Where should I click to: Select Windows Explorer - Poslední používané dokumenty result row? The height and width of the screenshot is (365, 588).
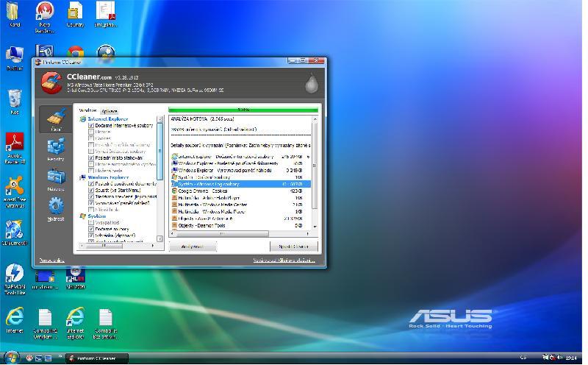(240, 163)
